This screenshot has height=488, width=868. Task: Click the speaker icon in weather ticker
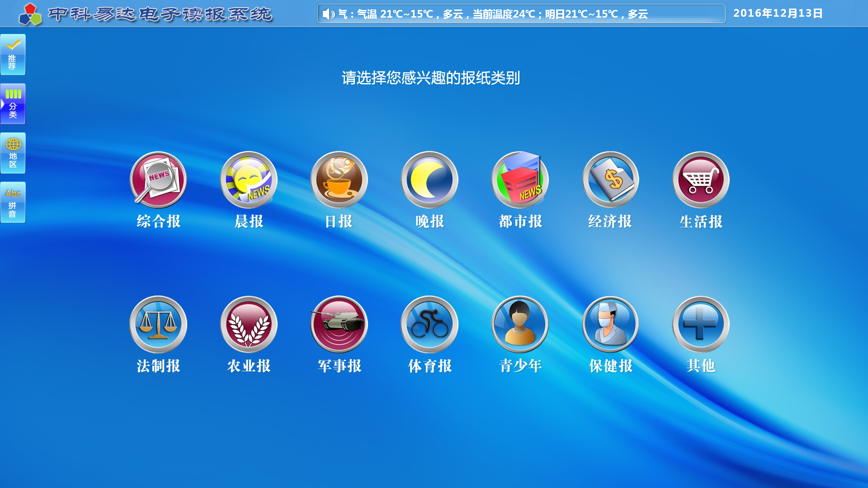click(x=328, y=14)
